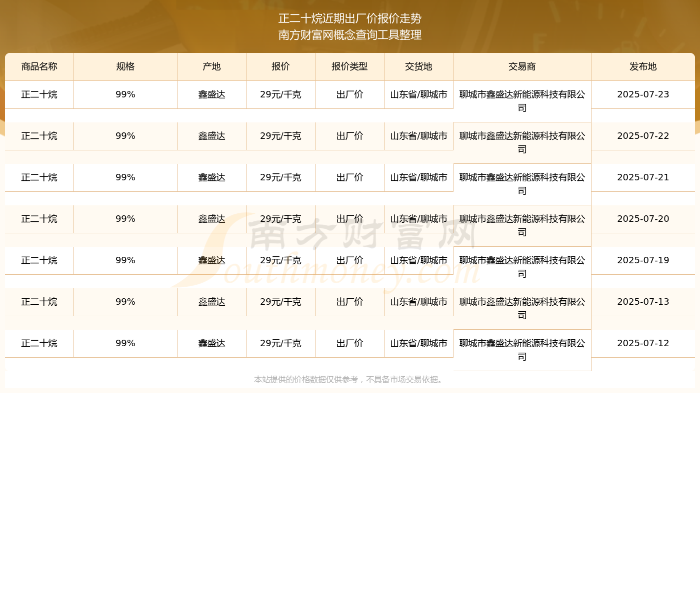Click 出厂价 in the 2025-07-19 row
700x602 pixels.
(350, 260)
